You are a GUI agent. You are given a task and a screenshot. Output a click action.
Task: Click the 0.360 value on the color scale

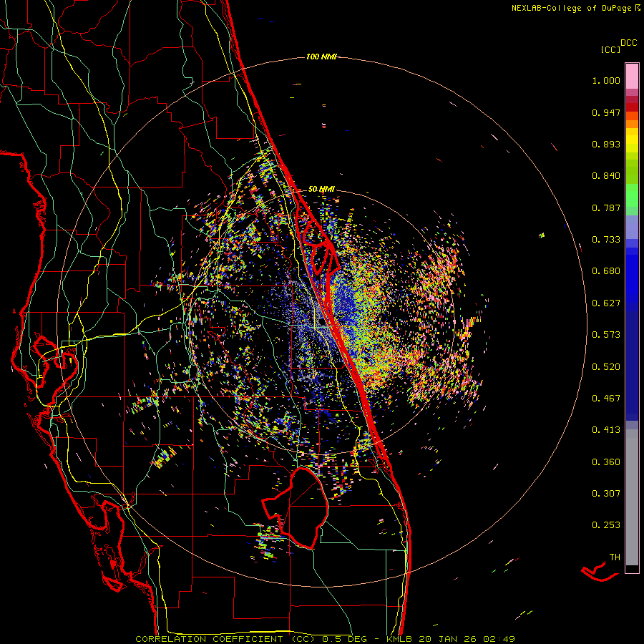tap(606, 462)
